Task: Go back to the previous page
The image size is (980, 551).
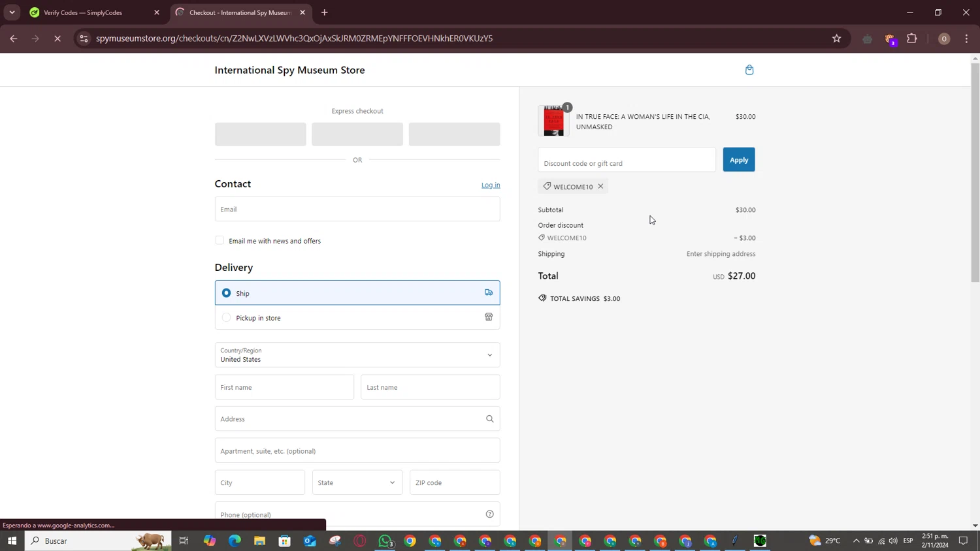Action: [x=14, y=39]
